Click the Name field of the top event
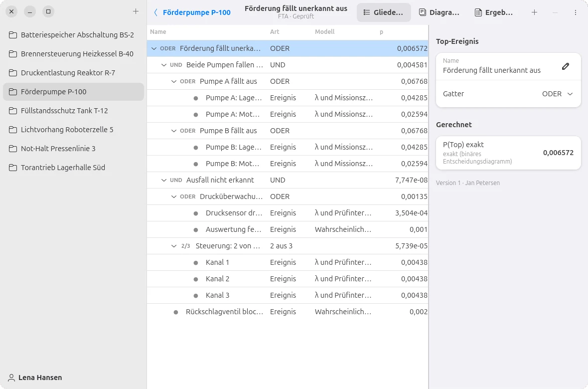This screenshot has width=588, height=389. (508, 66)
